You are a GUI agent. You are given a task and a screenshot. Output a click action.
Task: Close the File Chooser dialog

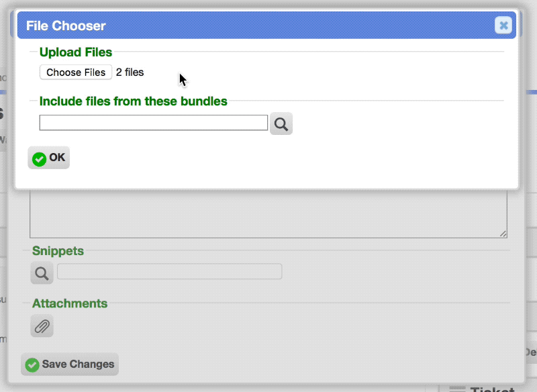tap(503, 25)
